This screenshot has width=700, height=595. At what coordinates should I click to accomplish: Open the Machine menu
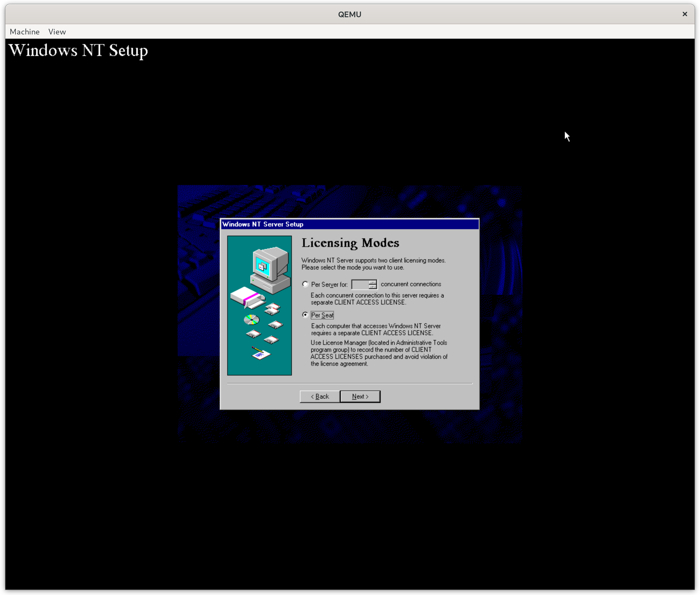click(x=25, y=32)
